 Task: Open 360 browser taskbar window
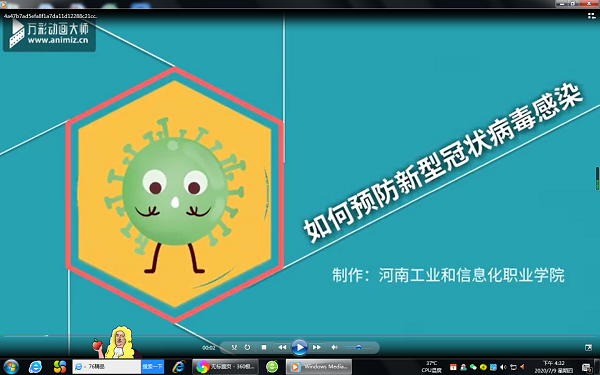(x=225, y=367)
